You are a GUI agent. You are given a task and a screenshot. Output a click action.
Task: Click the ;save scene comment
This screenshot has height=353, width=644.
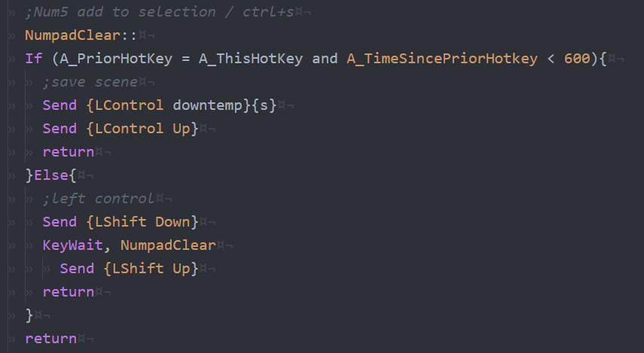coord(90,82)
